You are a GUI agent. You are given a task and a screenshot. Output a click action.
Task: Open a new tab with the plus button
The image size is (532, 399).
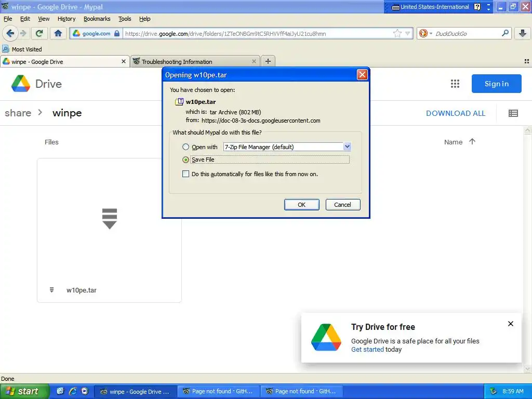[x=268, y=61]
